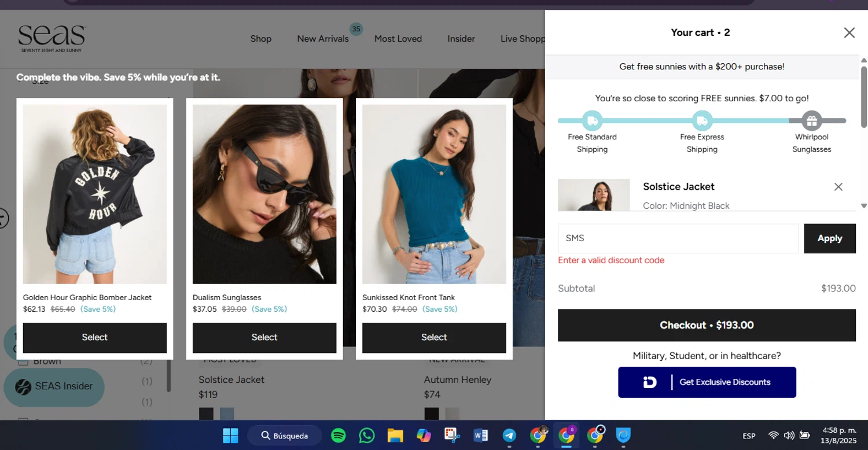Click the Your cart • 2 heading
Viewport: 868px width, 450px height.
point(700,32)
